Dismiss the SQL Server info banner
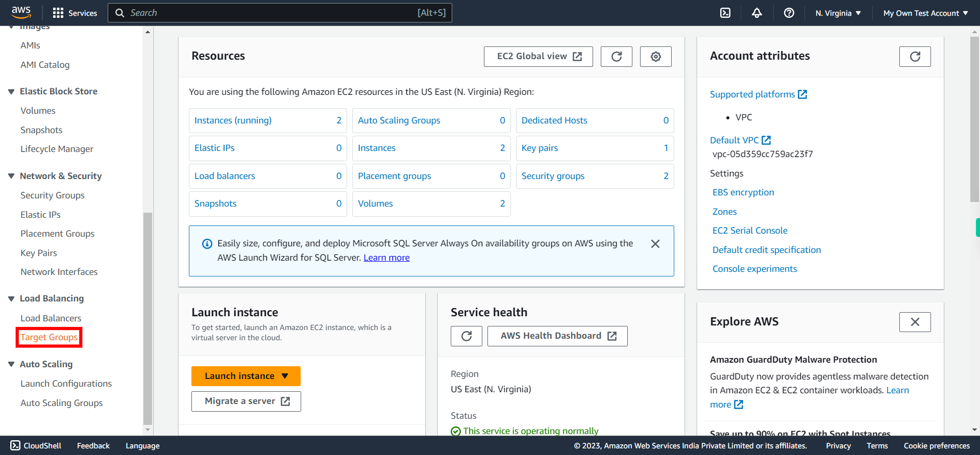Screen dimensions: 980x455 pyautogui.click(x=655, y=244)
